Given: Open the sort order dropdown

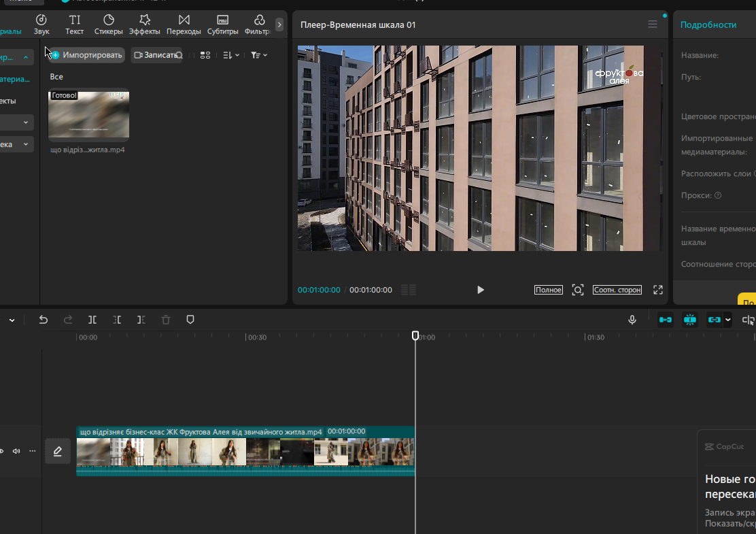Looking at the screenshot, I should tap(231, 55).
